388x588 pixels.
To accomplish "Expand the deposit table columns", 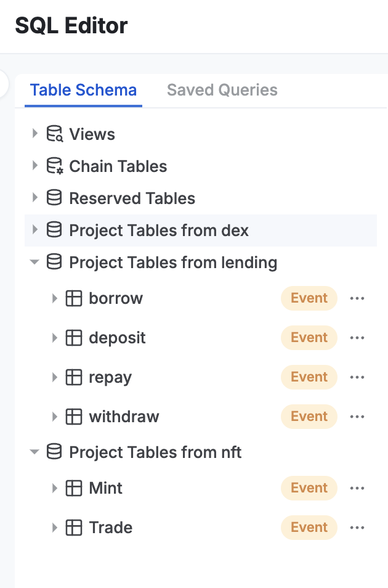I will pos(54,338).
